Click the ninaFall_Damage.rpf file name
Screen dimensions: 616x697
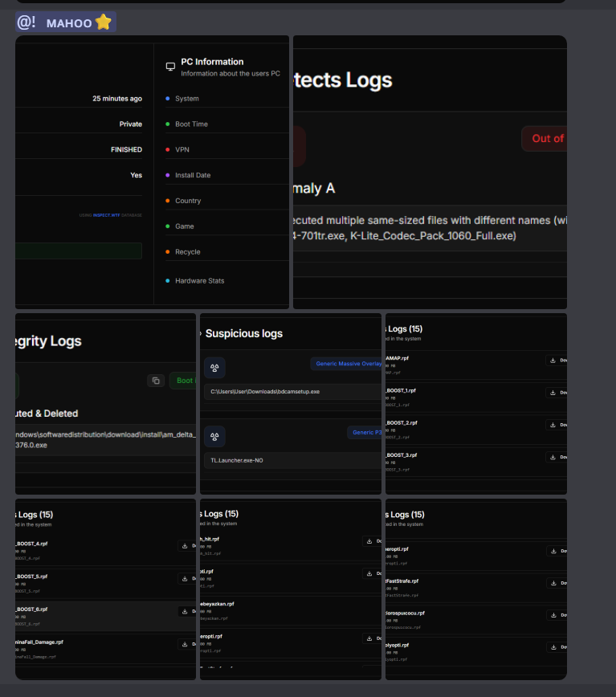(x=39, y=642)
